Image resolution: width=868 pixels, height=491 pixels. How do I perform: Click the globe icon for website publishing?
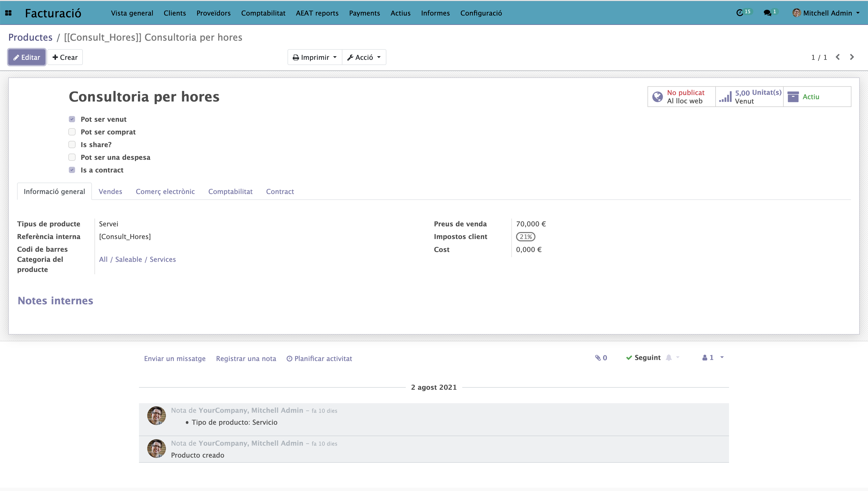click(657, 97)
